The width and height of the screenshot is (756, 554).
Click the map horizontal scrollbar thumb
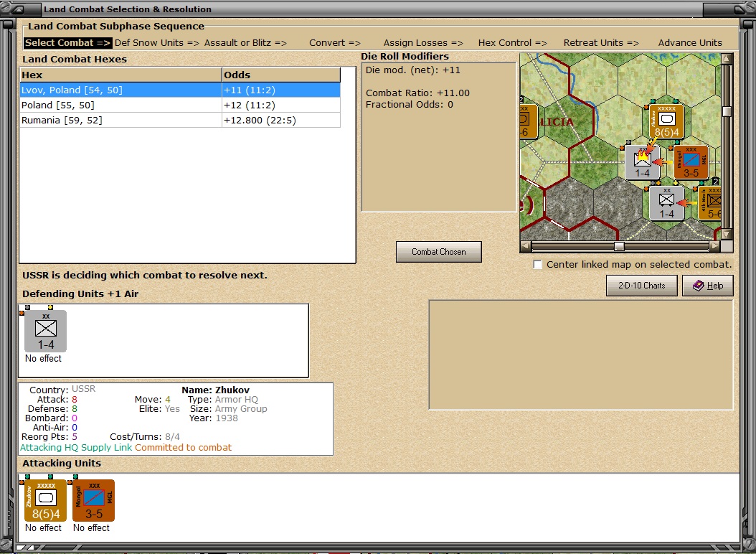point(619,246)
